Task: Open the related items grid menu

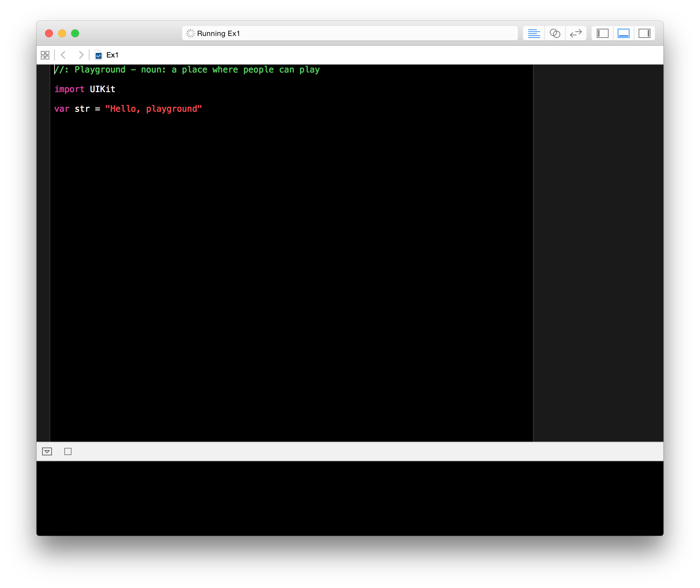Action: [x=45, y=55]
